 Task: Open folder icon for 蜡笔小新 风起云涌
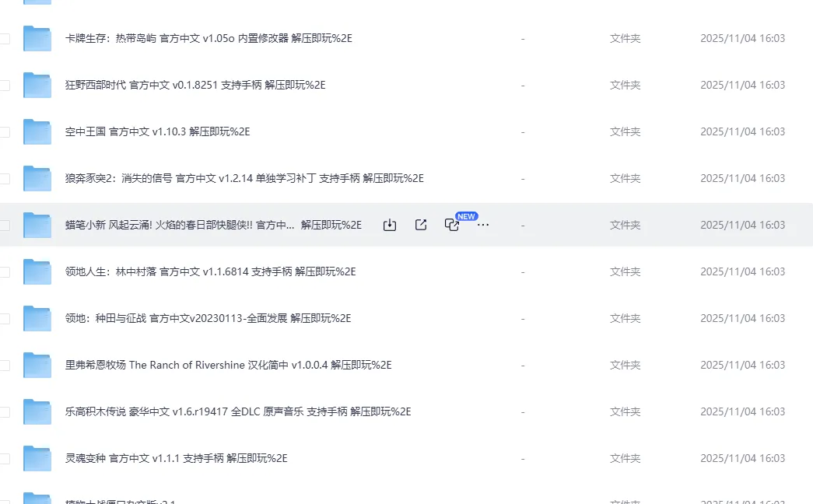coord(37,225)
